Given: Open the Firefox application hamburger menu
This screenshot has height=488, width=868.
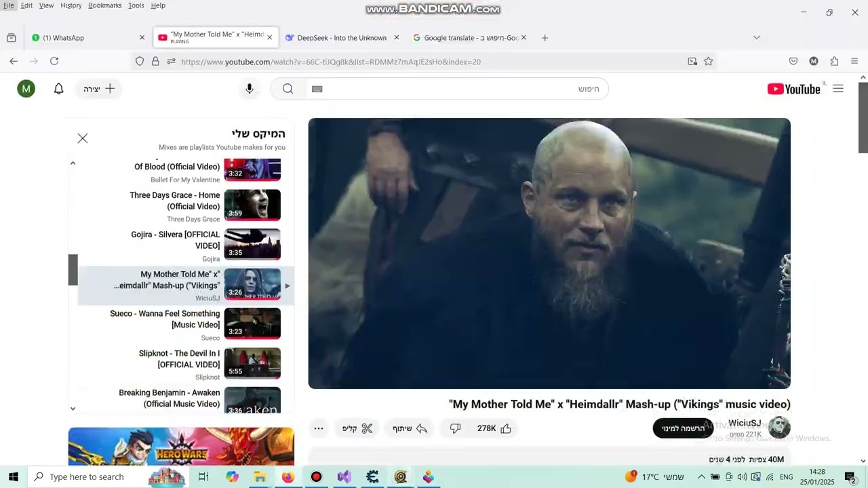Looking at the screenshot, I should point(854,61).
